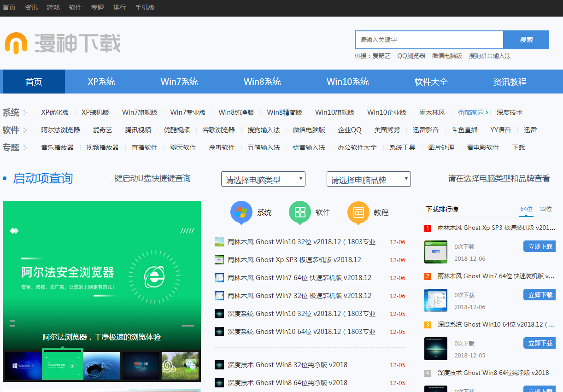Open the rank 3 Win10 64位 preview thumbnail
The width and height of the screenshot is (563, 392).
[436, 349]
